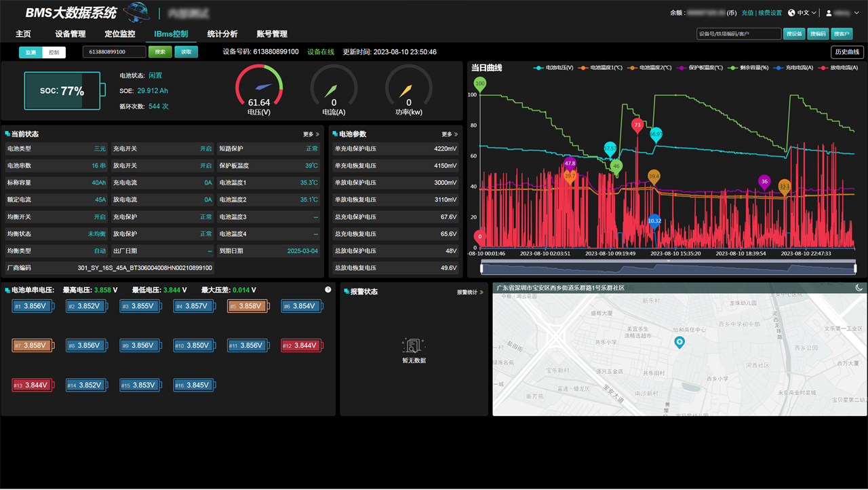Screen dimensions: 868x490
Task: Click the chart data-zoom range bar
Action: (x=668, y=268)
